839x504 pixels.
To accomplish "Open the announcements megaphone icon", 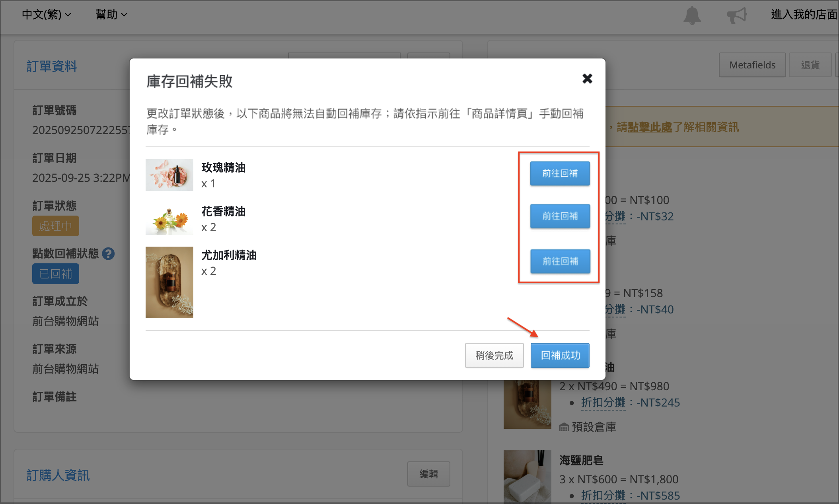I will pos(737,15).
